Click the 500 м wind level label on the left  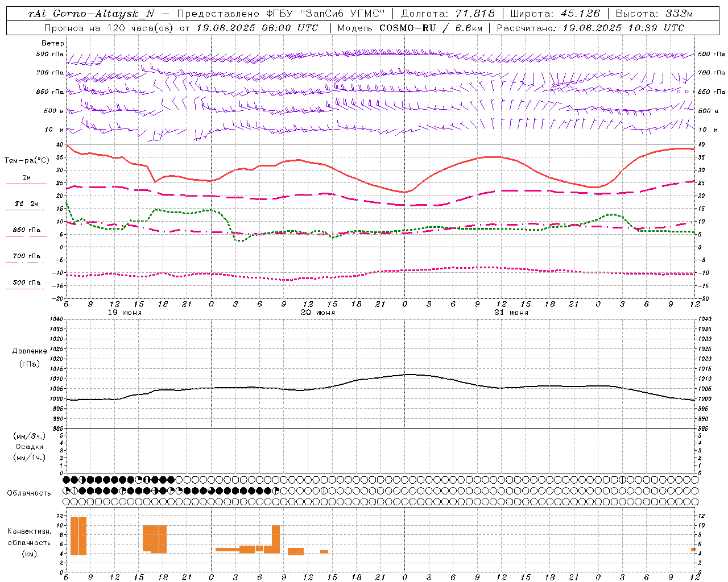(x=55, y=111)
